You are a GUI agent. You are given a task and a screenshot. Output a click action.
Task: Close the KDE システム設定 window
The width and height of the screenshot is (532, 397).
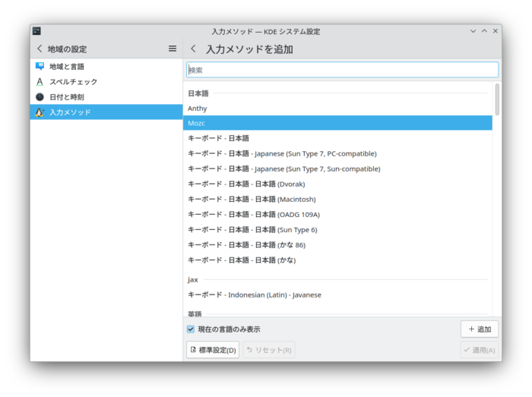tap(496, 31)
